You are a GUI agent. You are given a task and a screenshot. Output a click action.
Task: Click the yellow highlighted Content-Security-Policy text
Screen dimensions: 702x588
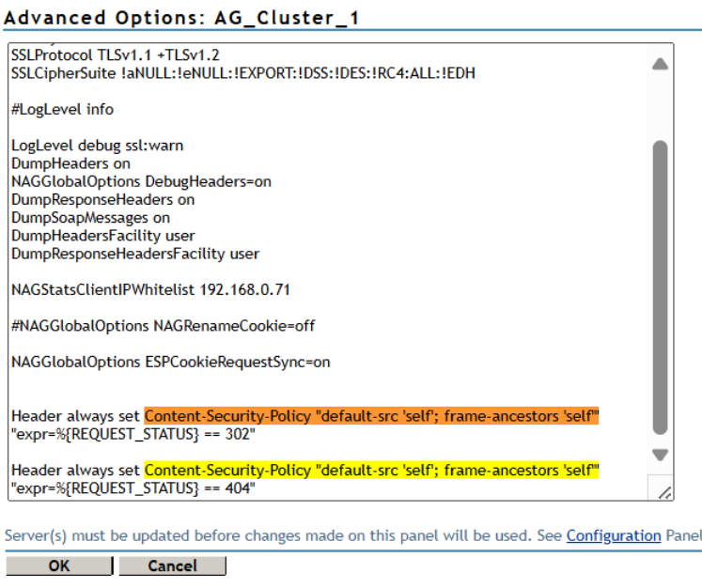[371, 470]
